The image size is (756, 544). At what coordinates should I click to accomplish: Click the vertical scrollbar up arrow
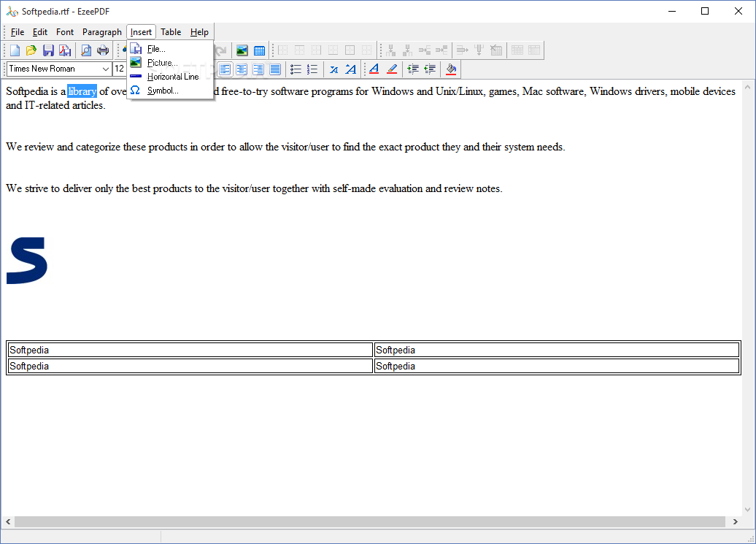[748, 88]
